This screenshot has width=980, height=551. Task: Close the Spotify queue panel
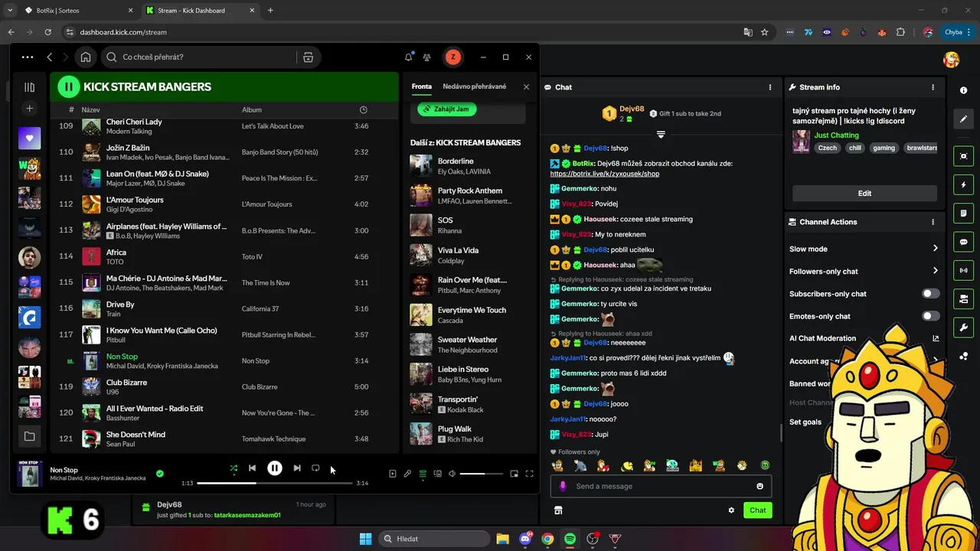[526, 86]
